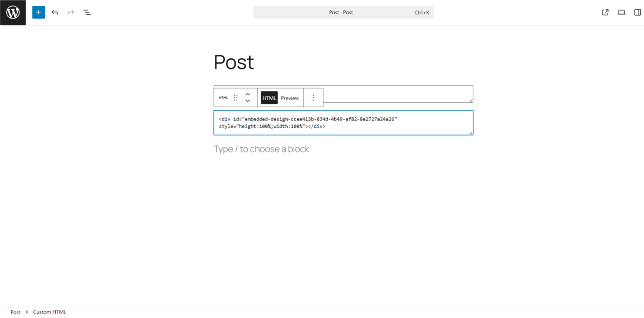
Task: Open the block options three-dot menu
Action: [313, 98]
